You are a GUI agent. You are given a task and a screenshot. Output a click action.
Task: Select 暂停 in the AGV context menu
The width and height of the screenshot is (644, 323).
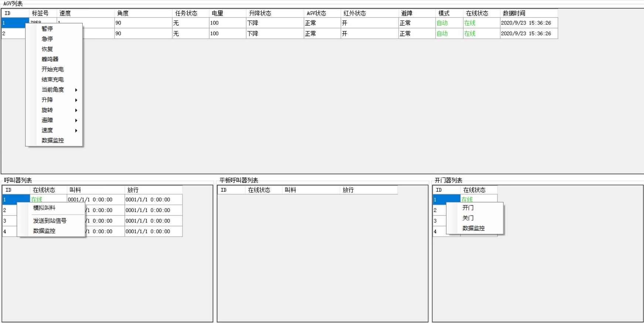[54, 29]
